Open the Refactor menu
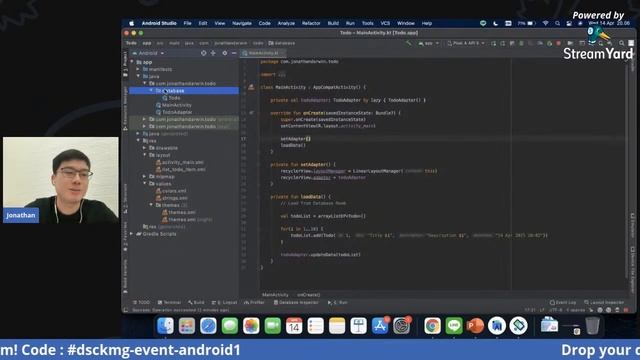The image size is (640, 360). 311,23
